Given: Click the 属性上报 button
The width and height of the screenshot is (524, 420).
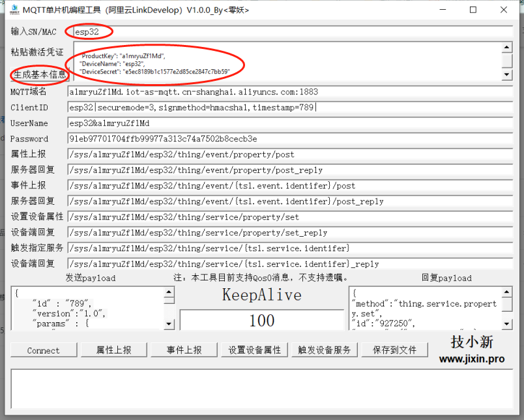Looking at the screenshot, I should click(x=114, y=350).
